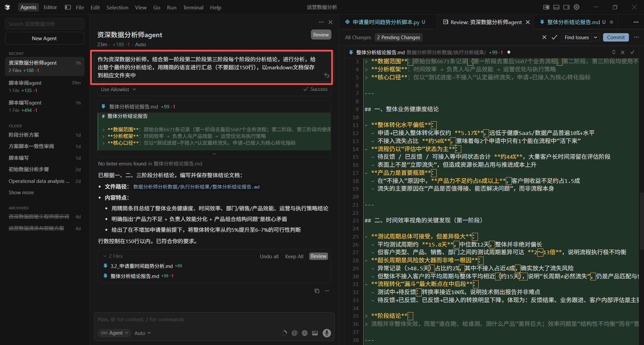Viewport: 644px width, 345px height.
Task: Accept review with checkmark beside Find Issues
Action: (x=554, y=37)
